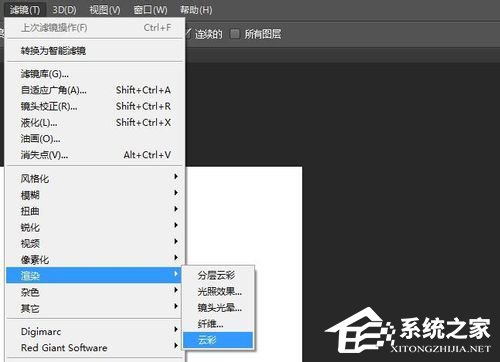Viewport: 500px width, 362px height.
Task: Expand the 模糊 submenu
Action: 95,195
